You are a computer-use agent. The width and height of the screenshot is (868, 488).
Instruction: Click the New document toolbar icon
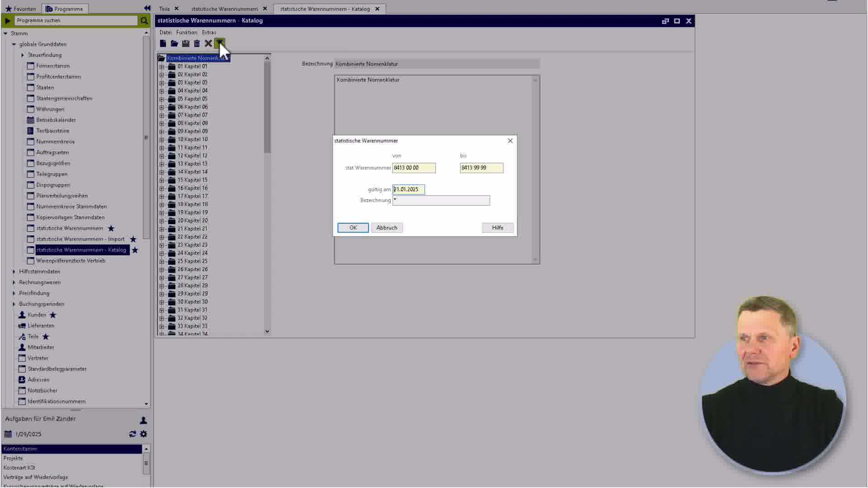(163, 43)
